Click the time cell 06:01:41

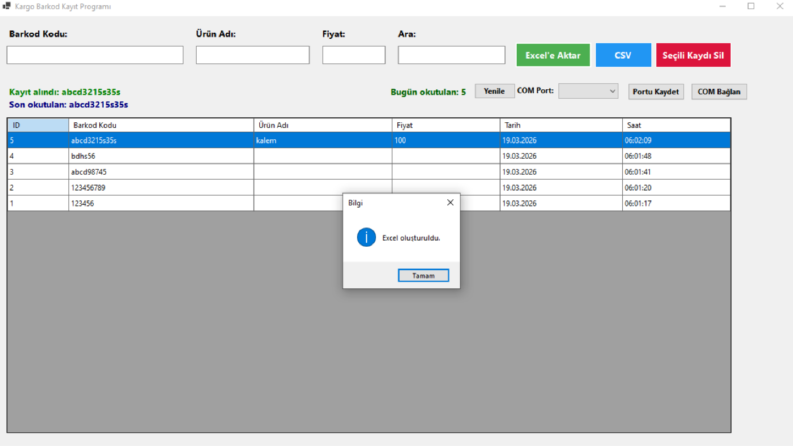677,172
